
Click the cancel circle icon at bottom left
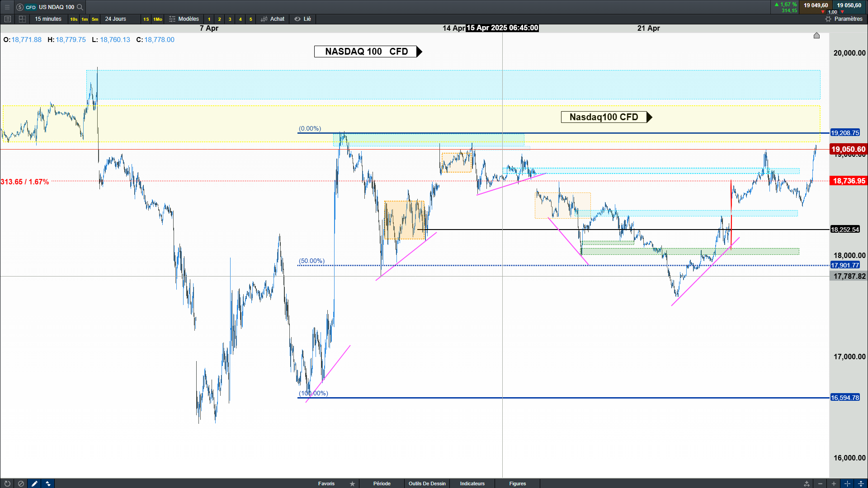pos(21,483)
